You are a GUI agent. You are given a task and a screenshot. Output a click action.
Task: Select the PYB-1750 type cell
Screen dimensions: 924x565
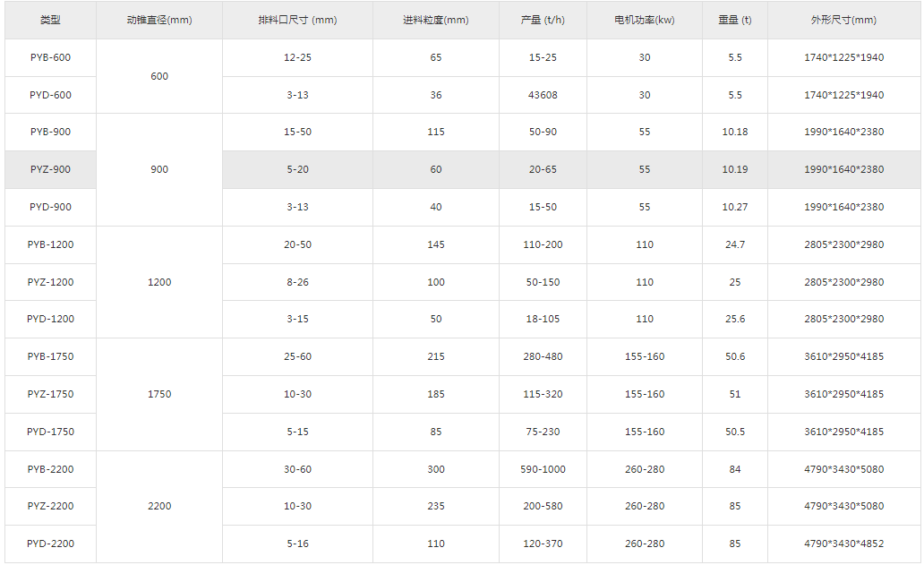click(x=50, y=356)
